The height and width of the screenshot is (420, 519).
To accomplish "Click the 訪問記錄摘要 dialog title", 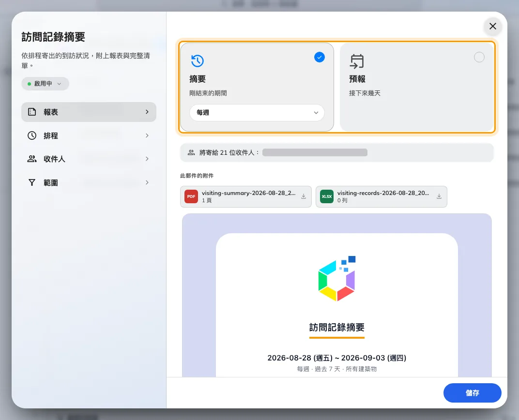I will (x=53, y=37).
